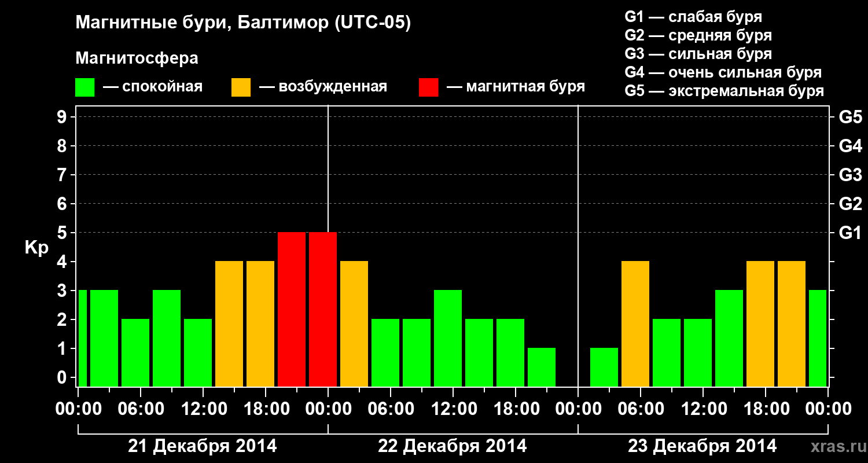The width and height of the screenshot is (868, 463).
Task: Click the green Kp 1 bar on 22 Декабря
Action: coord(542,367)
